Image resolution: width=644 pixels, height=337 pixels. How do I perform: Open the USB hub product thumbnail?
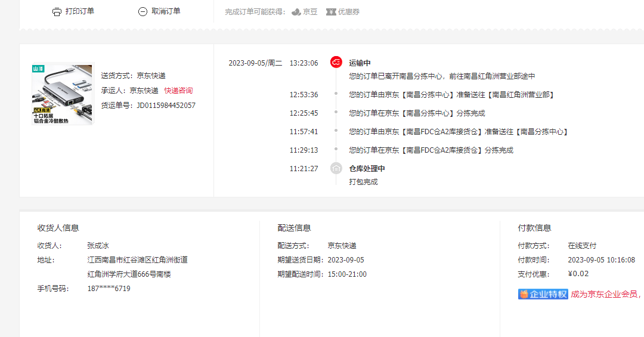pos(63,94)
